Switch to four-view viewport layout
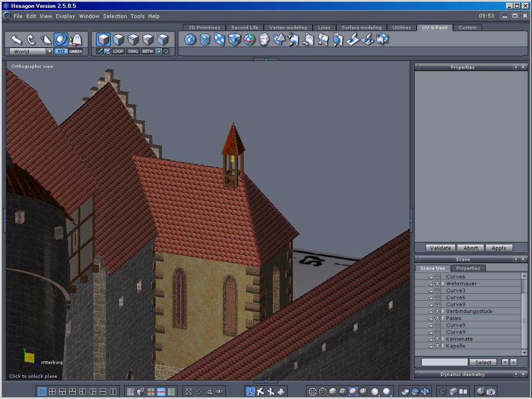Screen dimensions: 532x399 [x=52, y=392]
